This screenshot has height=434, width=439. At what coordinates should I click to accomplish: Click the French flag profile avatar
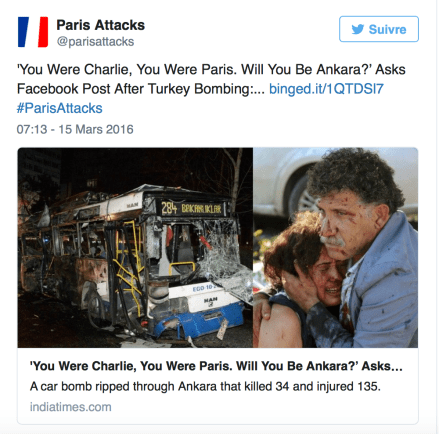(x=33, y=32)
